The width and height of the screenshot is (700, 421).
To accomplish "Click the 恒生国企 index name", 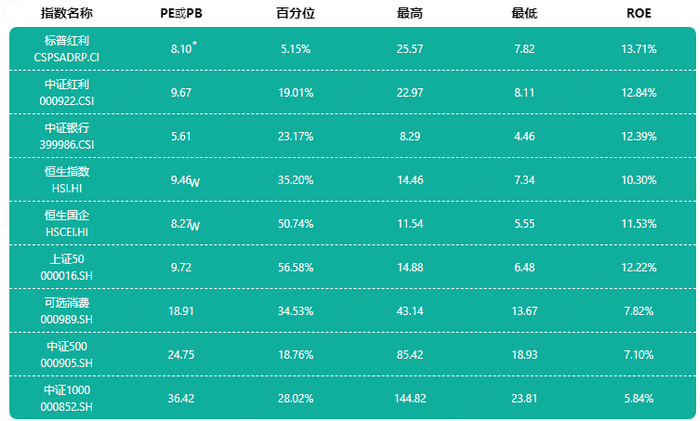I will coord(66,216).
